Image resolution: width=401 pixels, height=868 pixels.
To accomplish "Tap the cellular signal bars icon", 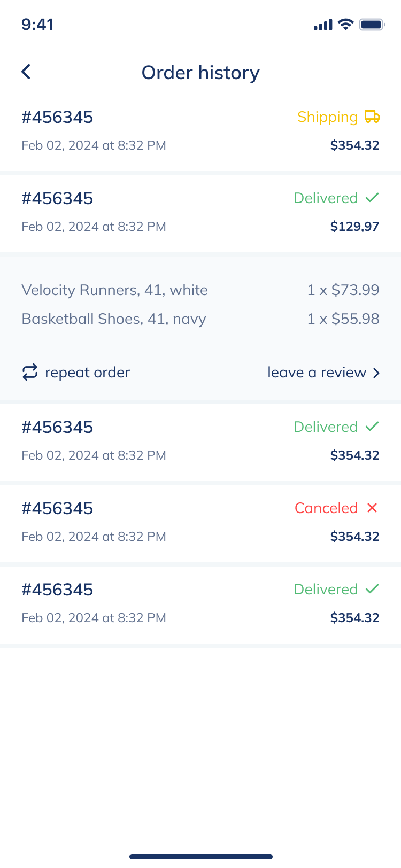I will (323, 25).
